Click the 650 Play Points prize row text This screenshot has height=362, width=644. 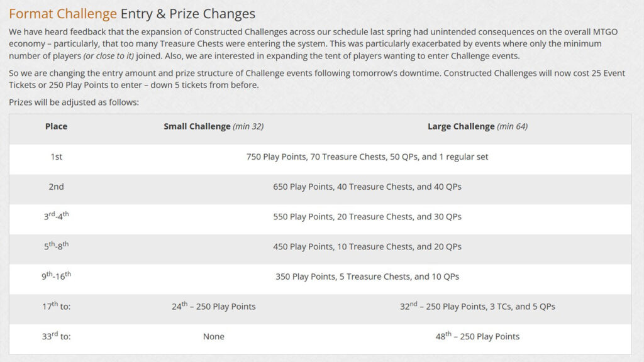(x=367, y=187)
